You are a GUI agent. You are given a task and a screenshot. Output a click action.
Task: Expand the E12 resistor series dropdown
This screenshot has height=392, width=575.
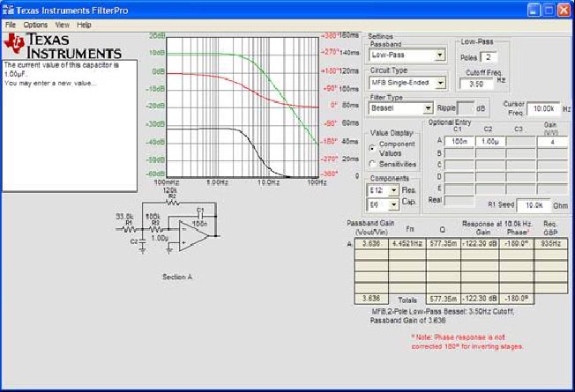coord(393,190)
